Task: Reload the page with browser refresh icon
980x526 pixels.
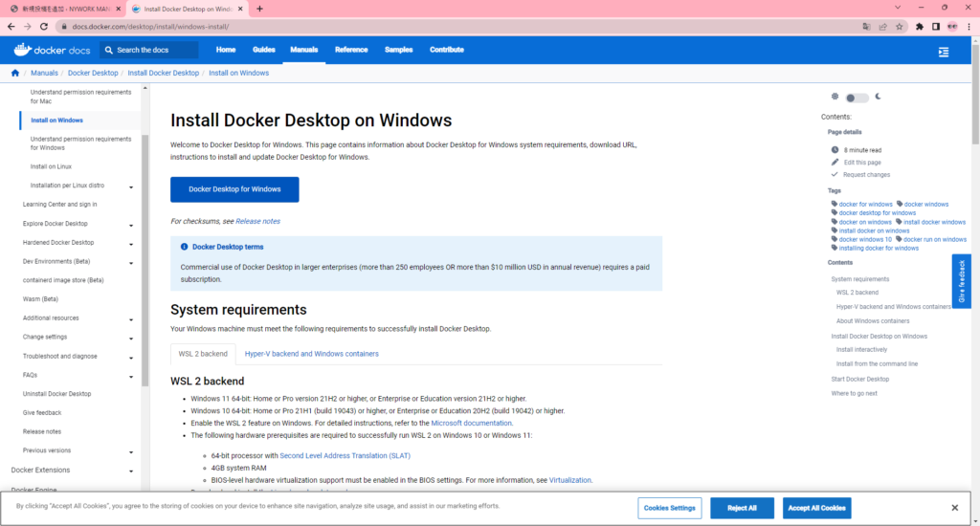Action: (x=44, y=27)
